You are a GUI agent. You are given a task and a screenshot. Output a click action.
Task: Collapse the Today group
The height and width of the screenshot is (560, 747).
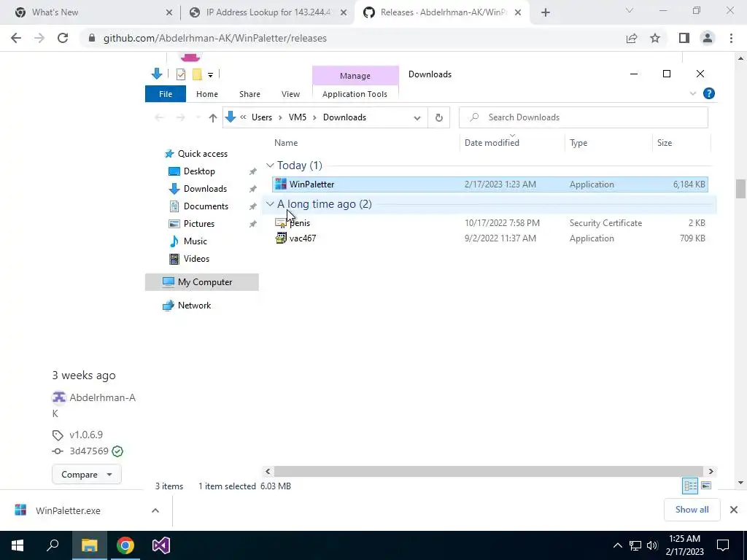click(x=270, y=166)
